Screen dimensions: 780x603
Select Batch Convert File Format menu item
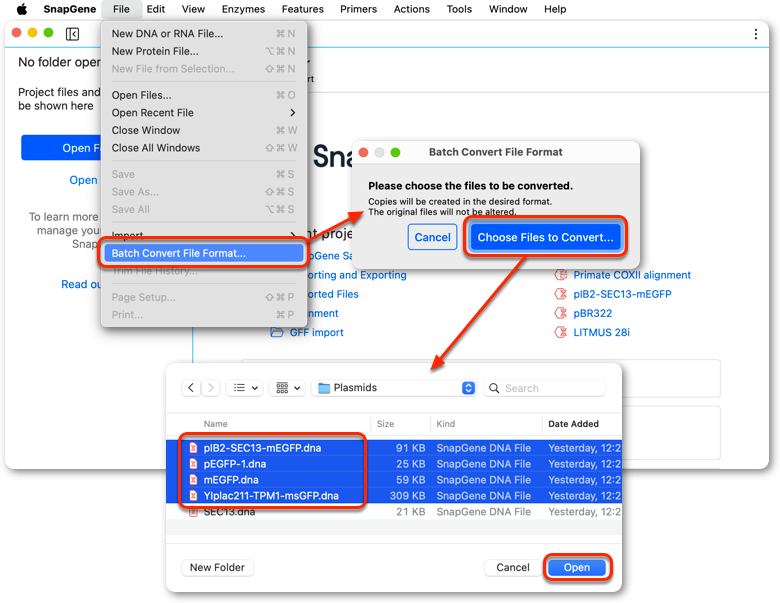click(203, 253)
